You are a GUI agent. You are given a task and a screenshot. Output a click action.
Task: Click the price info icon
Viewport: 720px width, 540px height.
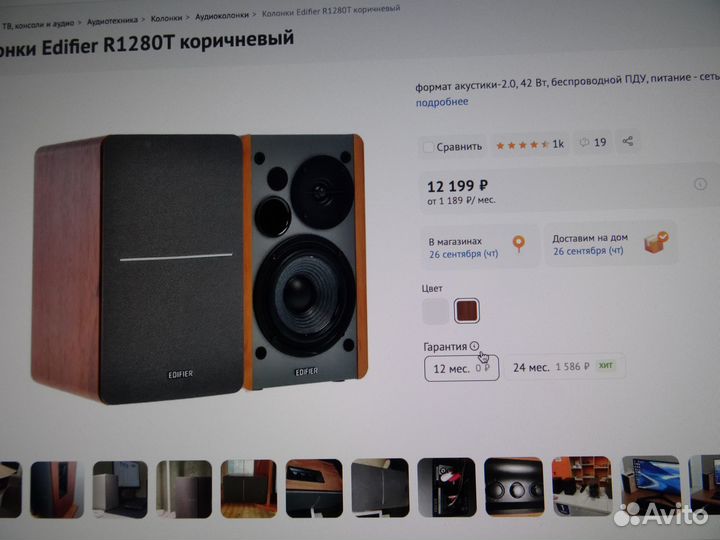coord(700,184)
